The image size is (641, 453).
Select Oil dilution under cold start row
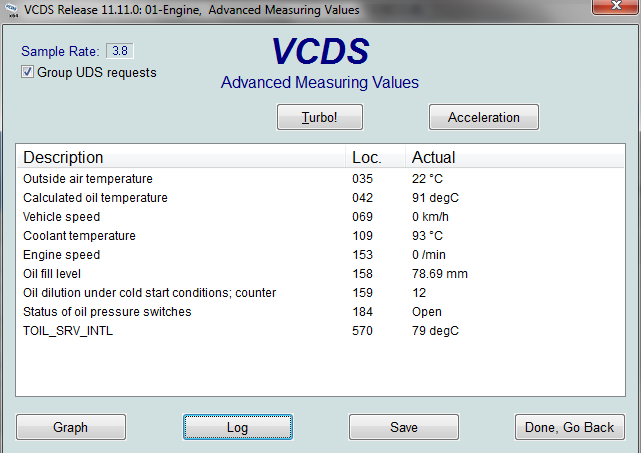tap(320, 293)
